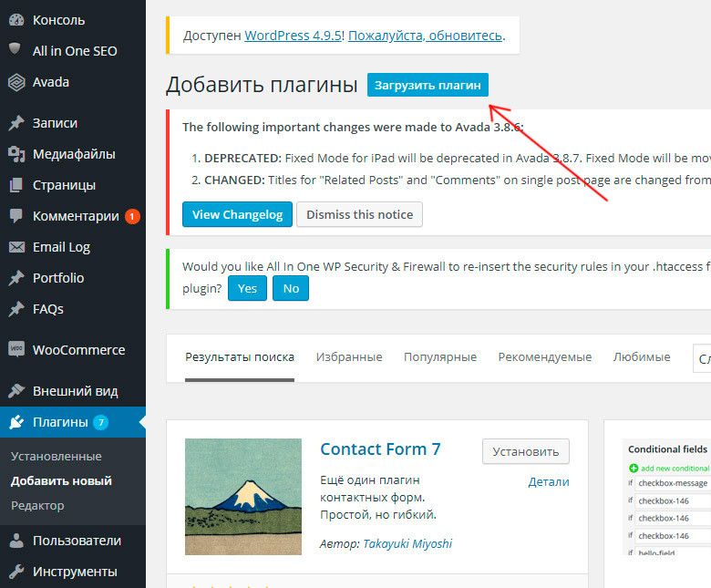Follow the Пожалуйста, обновитесь link
Viewport: 711px width, 588px height.
(x=425, y=36)
